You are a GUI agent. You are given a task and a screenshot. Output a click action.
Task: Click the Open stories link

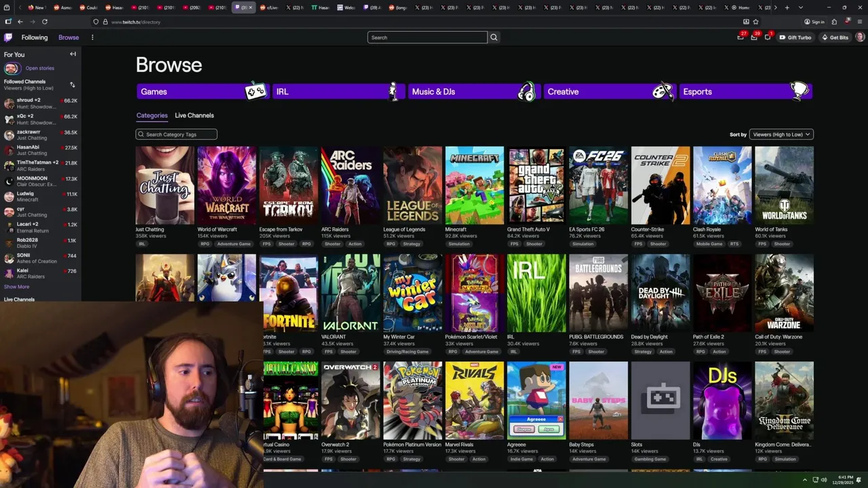40,68
